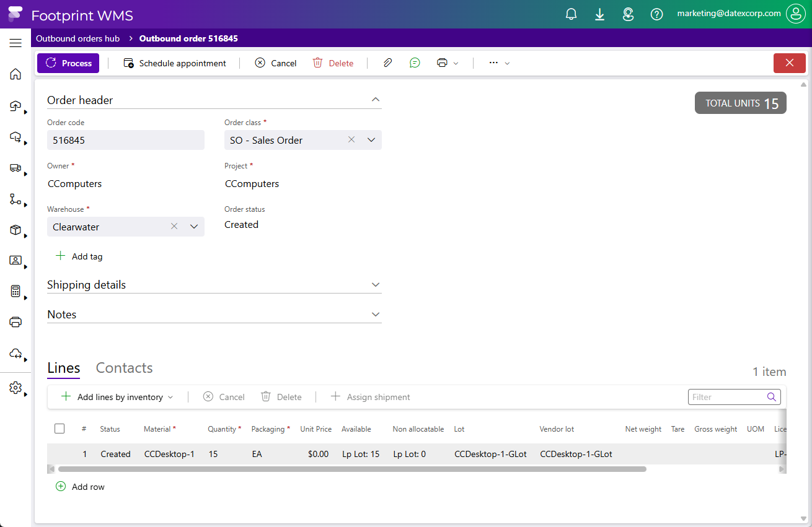Click the purple Process button
The image size is (812, 527).
coord(68,63)
